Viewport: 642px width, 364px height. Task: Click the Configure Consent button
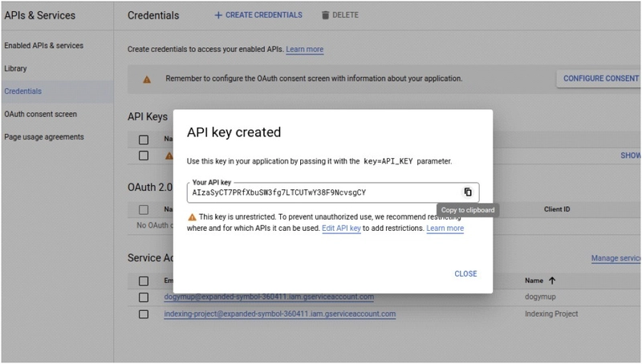pyautogui.click(x=600, y=79)
